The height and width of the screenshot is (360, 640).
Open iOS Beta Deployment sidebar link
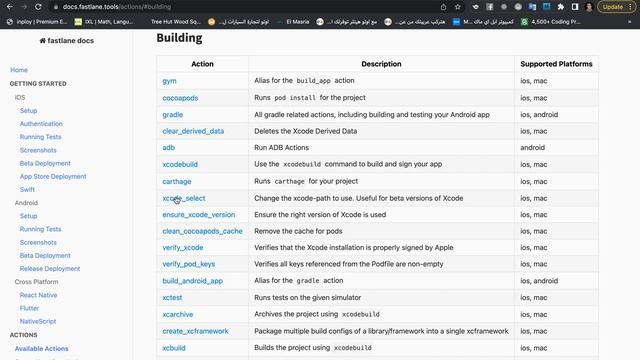(x=45, y=163)
